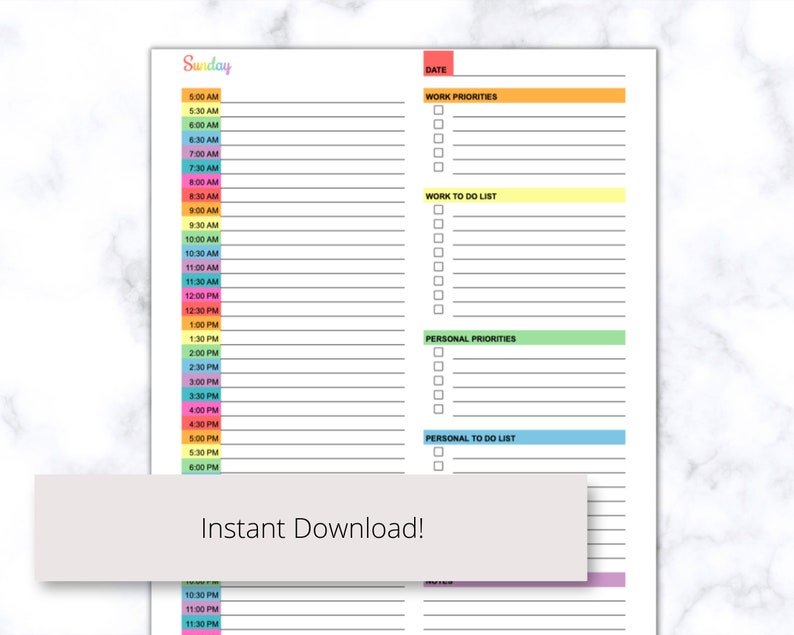This screenshot has width=794, height=635.
Task: Click the 10:30 AM time slot
Action: pos(202,253)
